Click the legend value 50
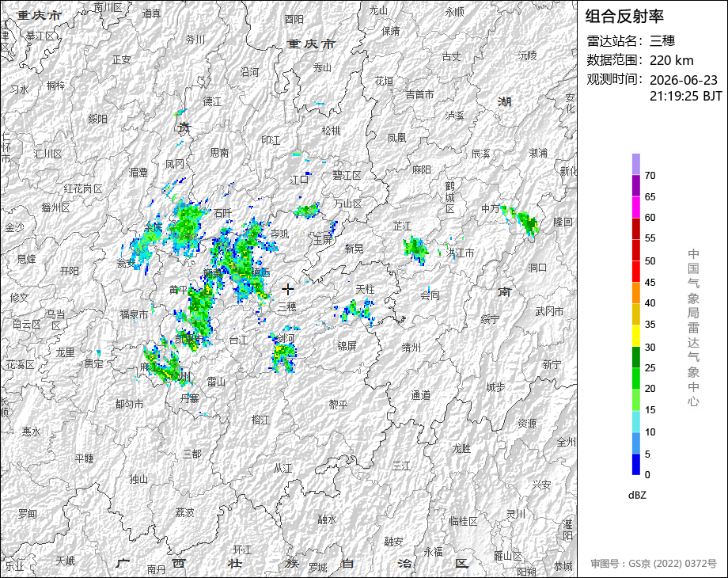The width and height of the screenshot is (728, 578). coord(650,260)
